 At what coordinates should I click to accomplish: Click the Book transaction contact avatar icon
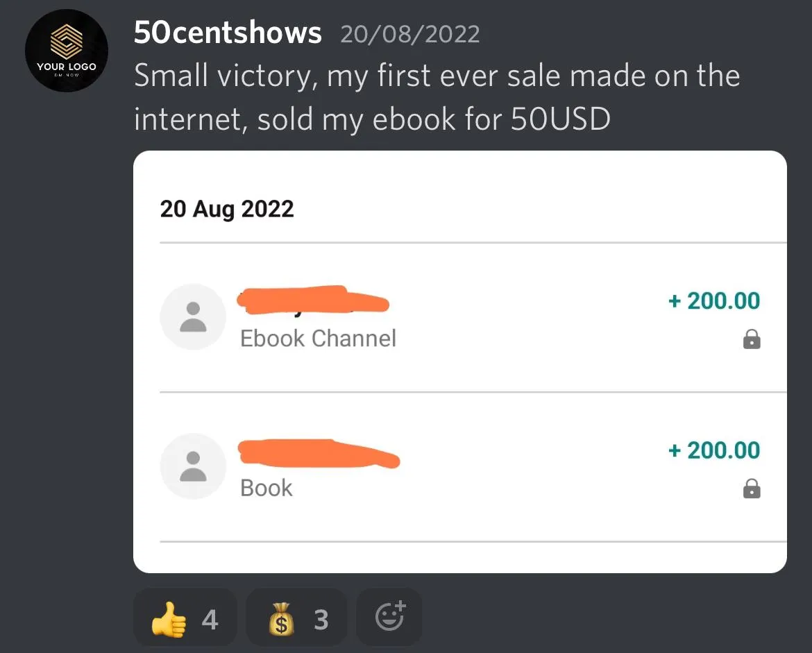point(193,466)
